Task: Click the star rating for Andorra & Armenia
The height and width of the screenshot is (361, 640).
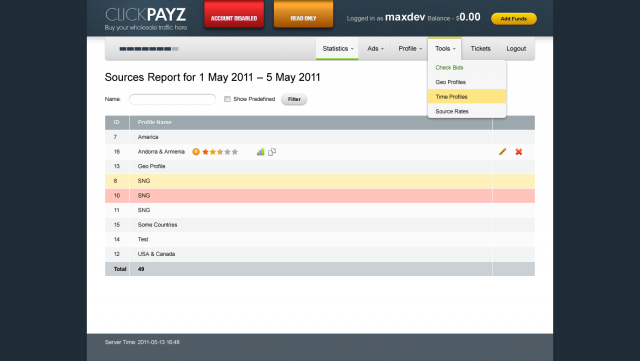Action: [x=220, y=152]
